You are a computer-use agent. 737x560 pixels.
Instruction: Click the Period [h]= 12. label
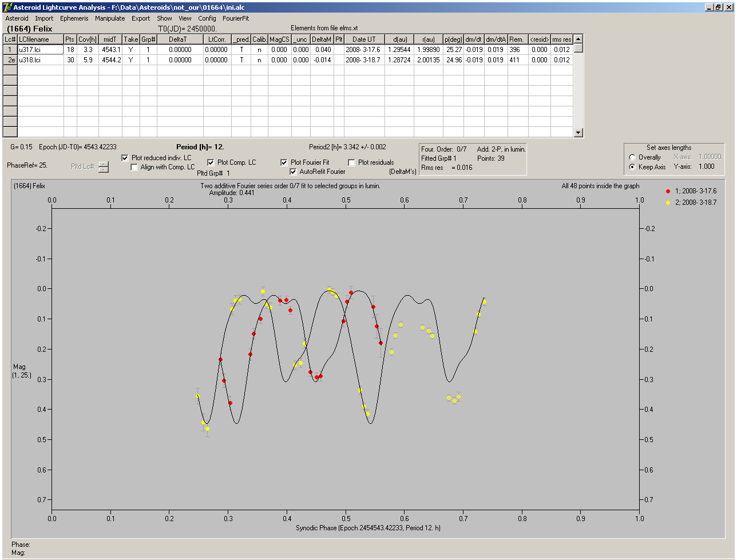click(x=200, y=147)
